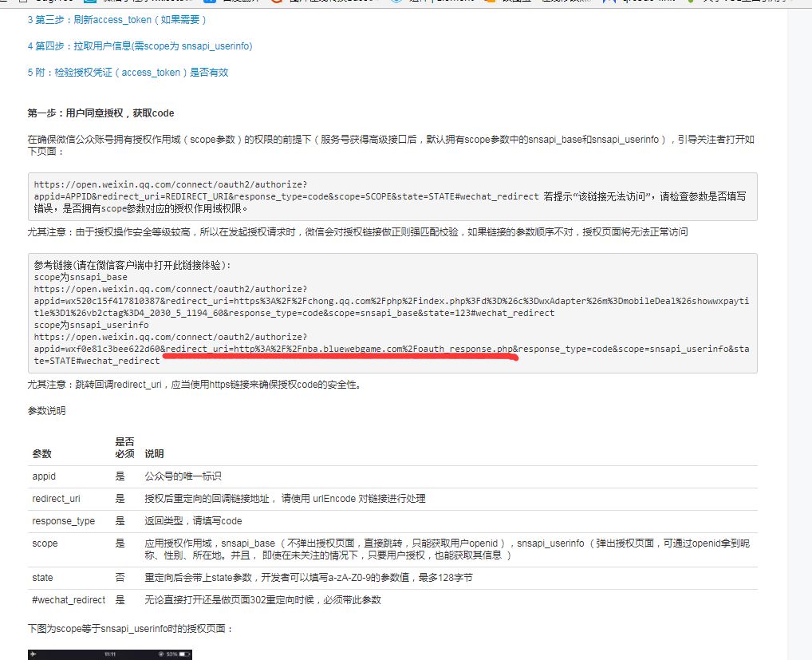This screenshot has height=660, width=812.
Task: Click the 'scope' table cell
Action: click(x=45, y=543)
